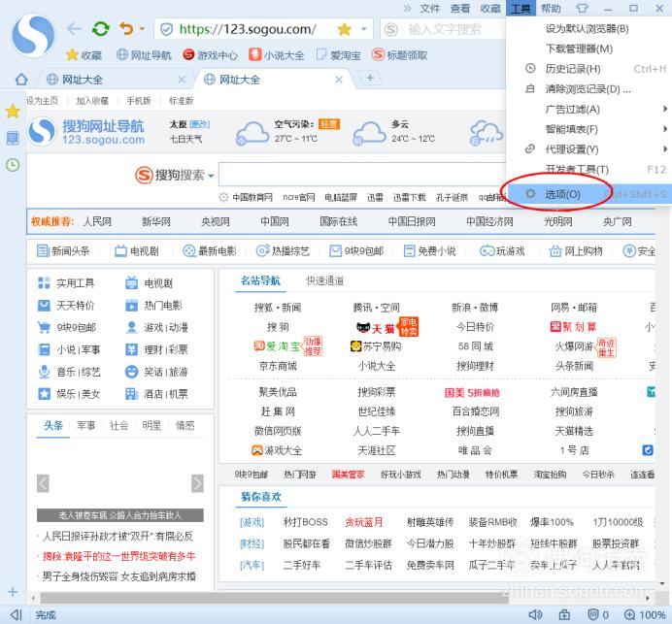Click 更改 to change weather city

coord(199,124)
